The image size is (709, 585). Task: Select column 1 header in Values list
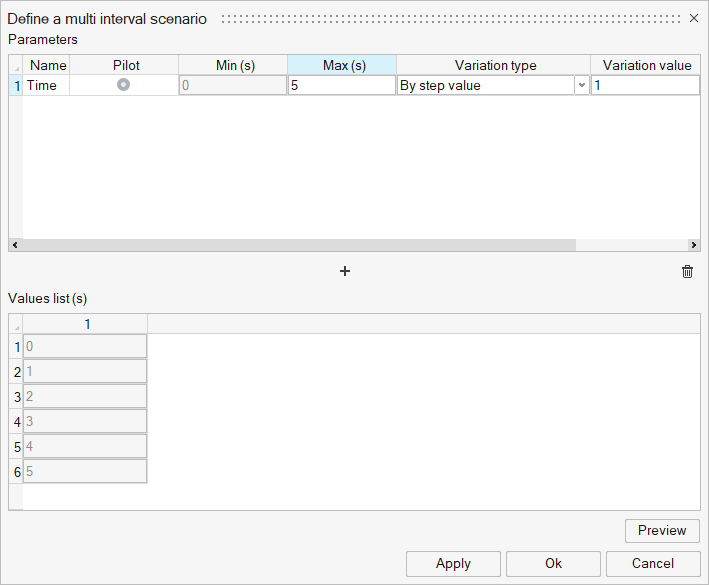(86, 324)
